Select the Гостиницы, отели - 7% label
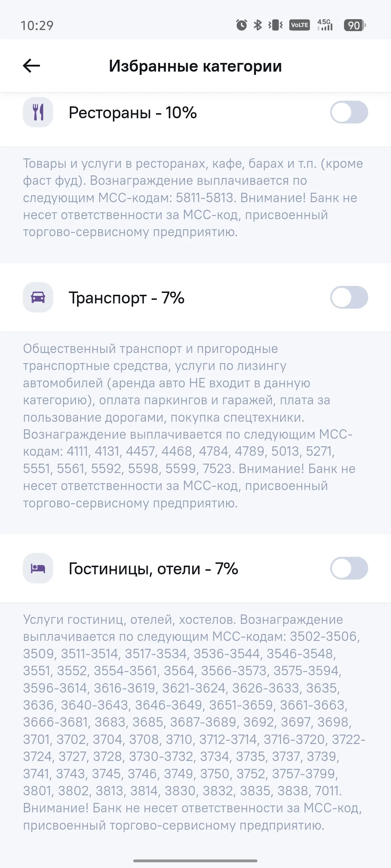The height and width of the screenshot is (868, 391). (153, 569)
